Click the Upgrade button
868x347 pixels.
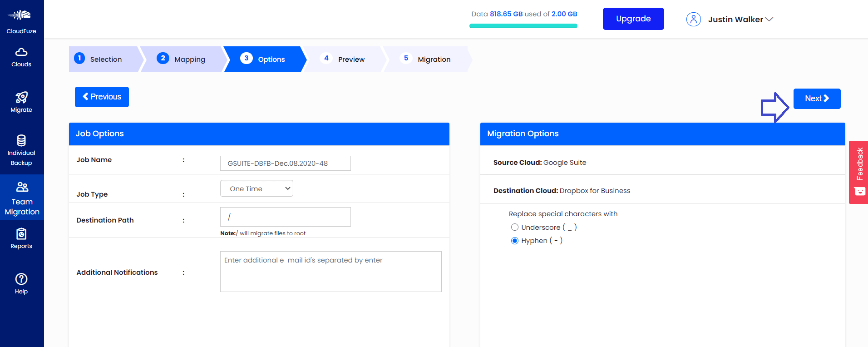point(633,19)
